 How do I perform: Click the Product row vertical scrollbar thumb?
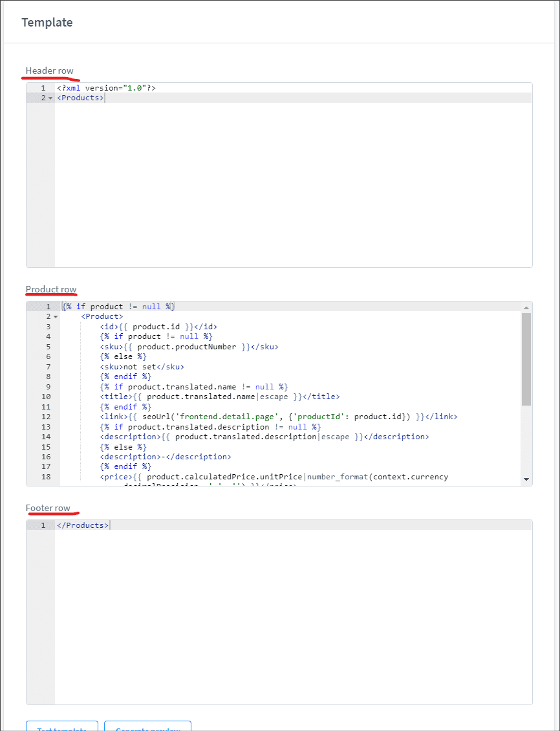click(526, 359)
